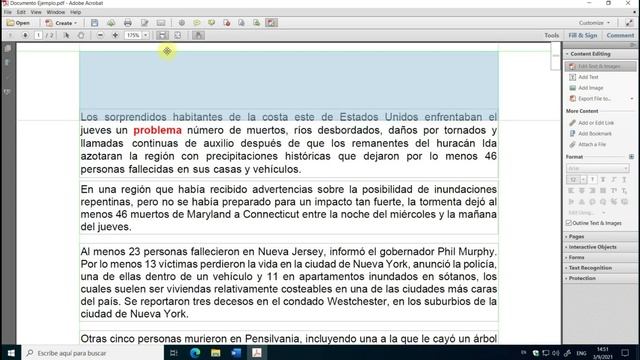Click the Open file button
The image size is (640, 360).
click(x=18, y=23)
